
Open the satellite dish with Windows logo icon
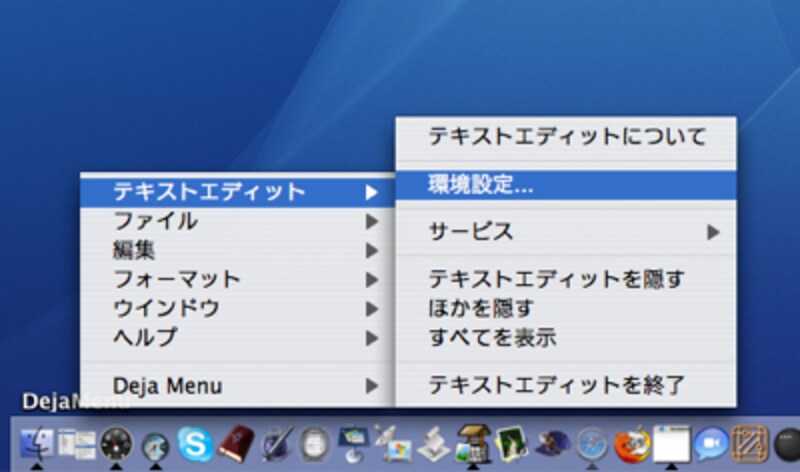[392, 444]
